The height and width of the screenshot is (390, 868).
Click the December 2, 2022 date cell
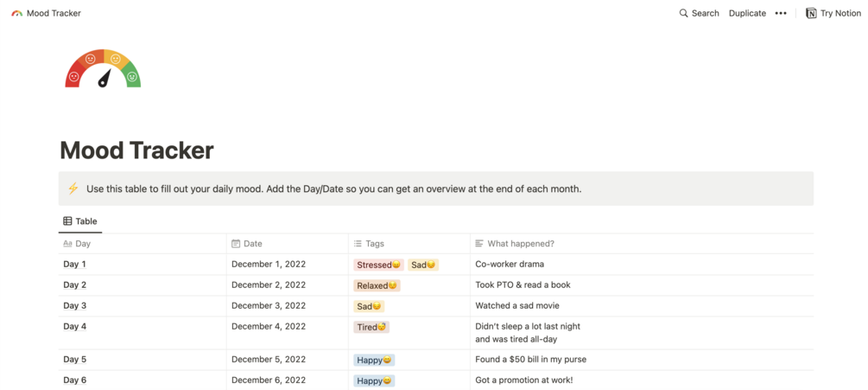(269, 285)
